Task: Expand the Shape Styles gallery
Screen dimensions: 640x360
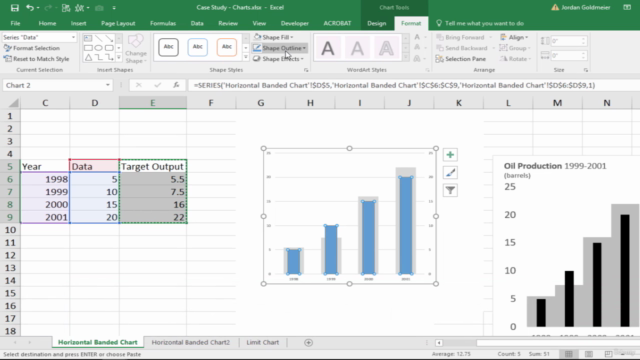Action: point(246,58)
